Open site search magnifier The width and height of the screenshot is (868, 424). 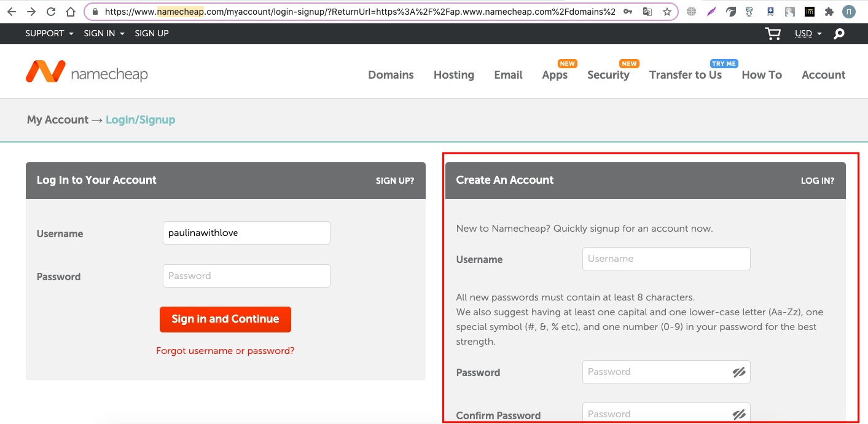click(x=839, y=34)
